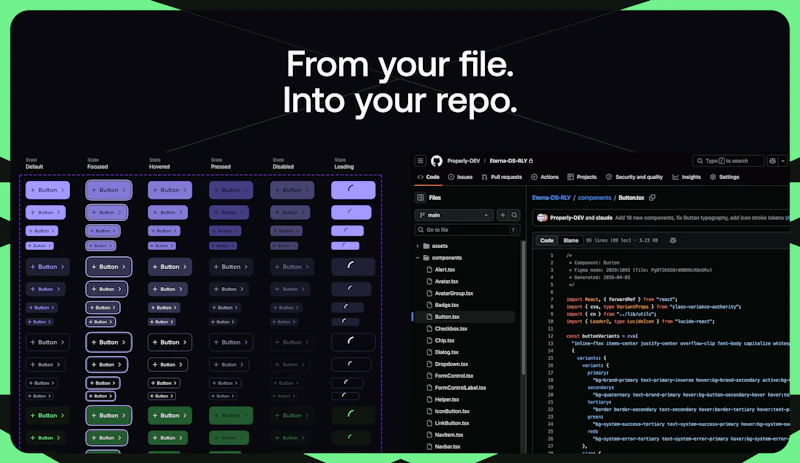
Task: Click the plus add-file button
Action: [503, 215]
